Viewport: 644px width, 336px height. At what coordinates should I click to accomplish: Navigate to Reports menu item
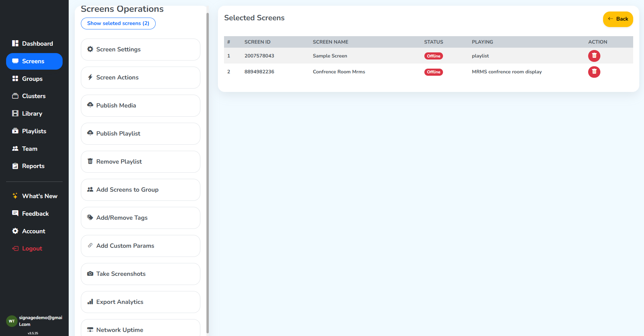pos(34,166)
